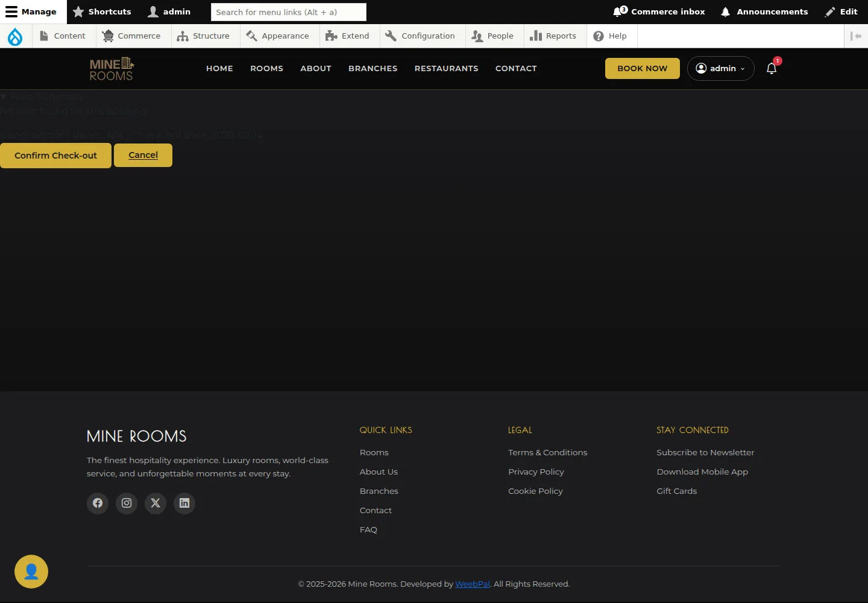
Task: Open the Drupal home logo icon
Action: [x=15, y=36]
